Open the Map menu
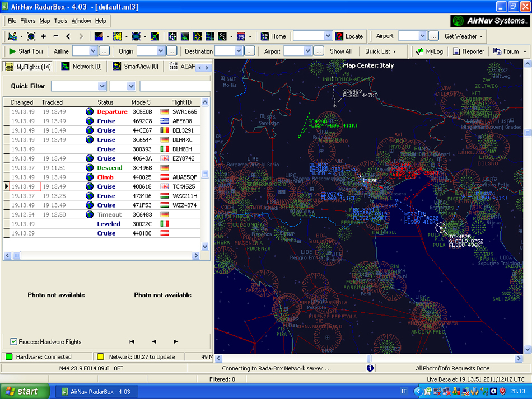This screenshot has height=399, width=532. point(44,21)
